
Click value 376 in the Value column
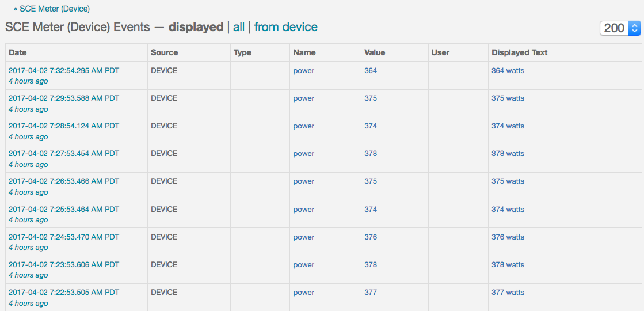[371, 237]
